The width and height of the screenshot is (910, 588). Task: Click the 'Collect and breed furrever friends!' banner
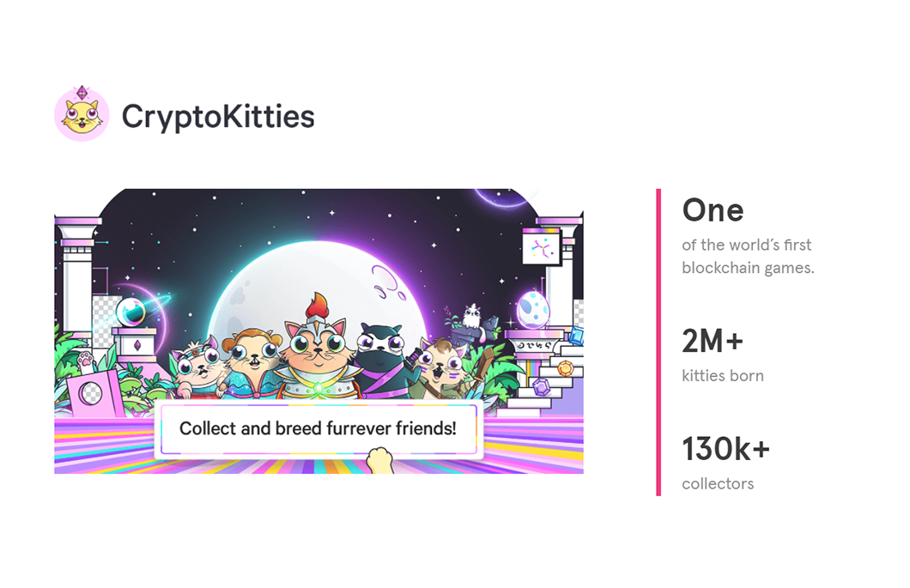(318, 428)
